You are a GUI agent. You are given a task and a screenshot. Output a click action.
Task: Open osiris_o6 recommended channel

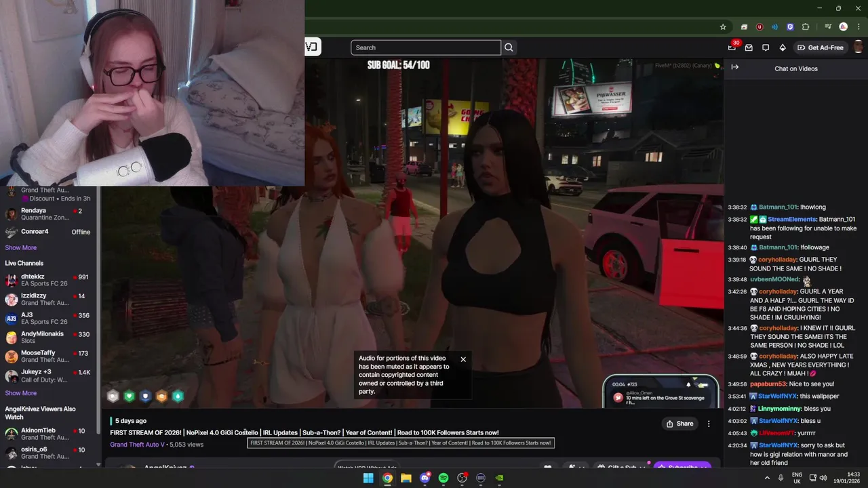pos(48,453)
